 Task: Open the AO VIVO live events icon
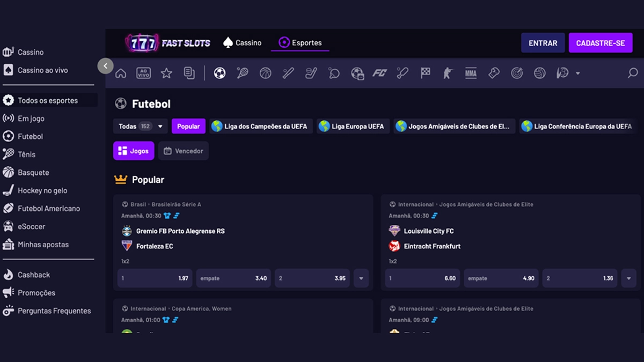143,73
